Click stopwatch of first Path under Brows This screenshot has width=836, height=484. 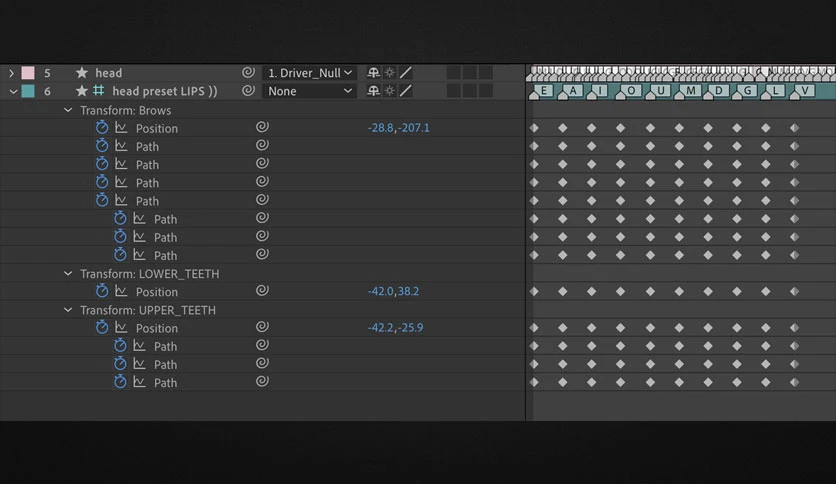click(102, 146)
